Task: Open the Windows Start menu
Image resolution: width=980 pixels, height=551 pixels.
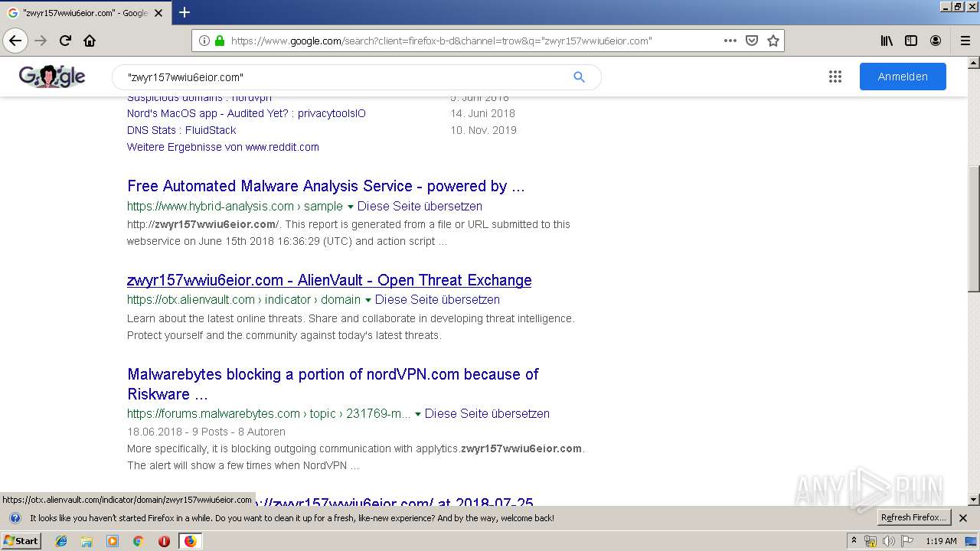Action: (x=21, y=541)
